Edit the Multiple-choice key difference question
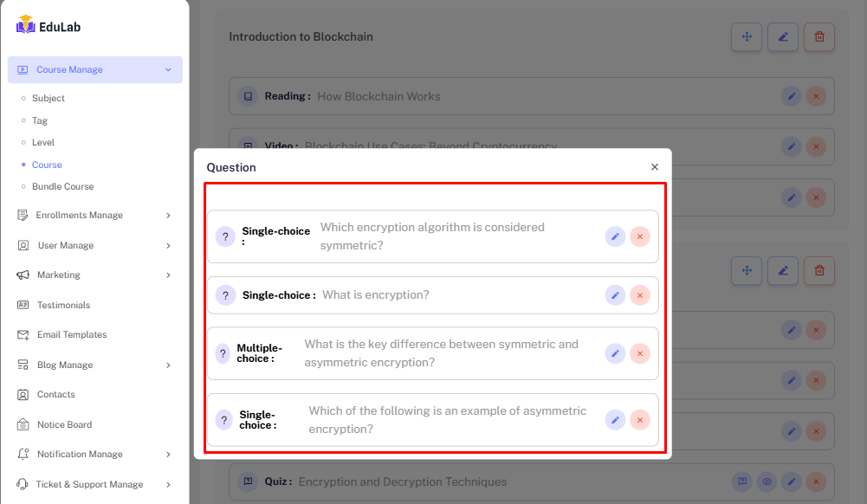This screenshot has width=867, height=504. (615, 353)
